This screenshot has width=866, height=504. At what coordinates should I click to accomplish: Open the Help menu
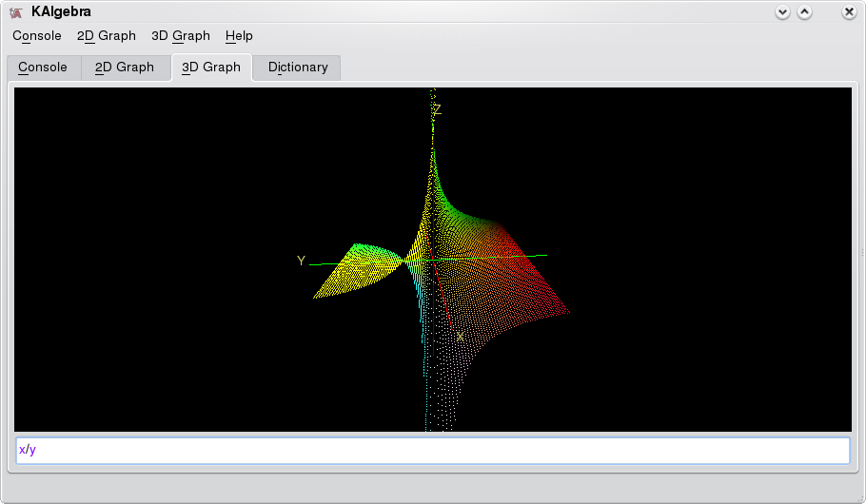pyautogui.click(x=239, y=36)
